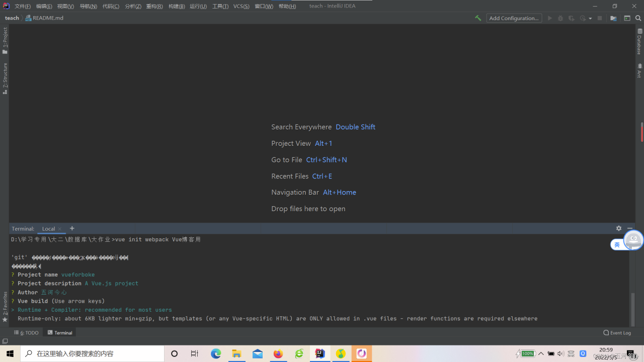644x362 pixels.
Task: Open the Ant tool window
Action: pyautogui.click(x=639, y=70)
